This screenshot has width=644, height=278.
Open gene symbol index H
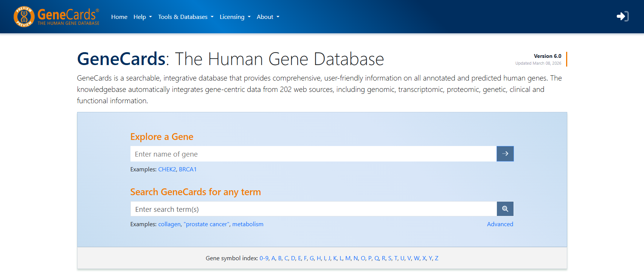click(x=319, y=258)
